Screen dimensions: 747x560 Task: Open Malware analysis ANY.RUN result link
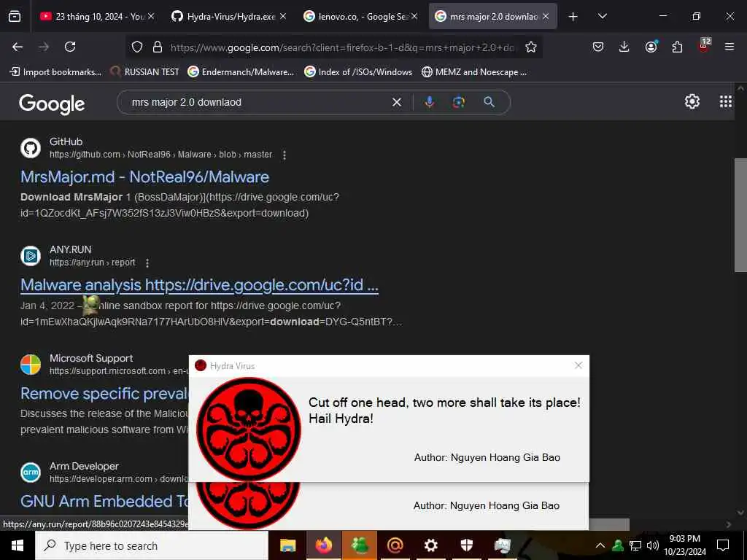tap(200, 285)
